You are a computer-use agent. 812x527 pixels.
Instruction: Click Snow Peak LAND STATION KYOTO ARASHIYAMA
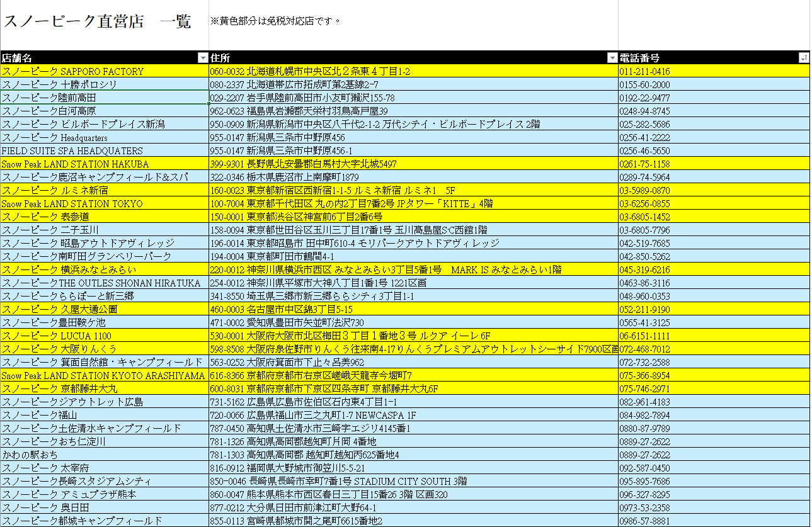[105, 376]
